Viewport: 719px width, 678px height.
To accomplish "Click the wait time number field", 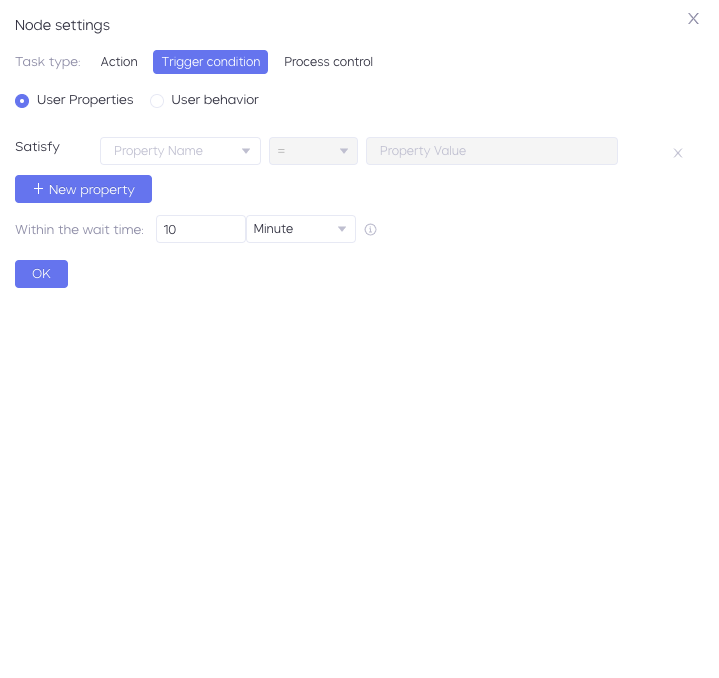I will click(x=201, y=229).
